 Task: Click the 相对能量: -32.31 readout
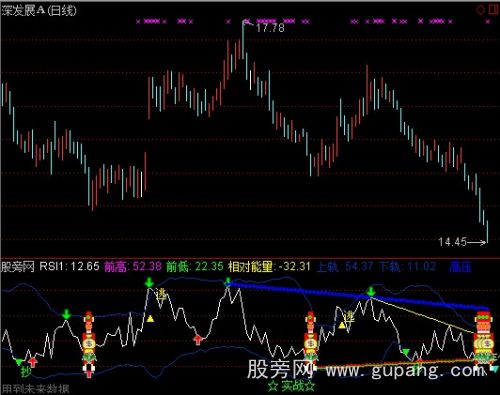(x=269, y=266)
